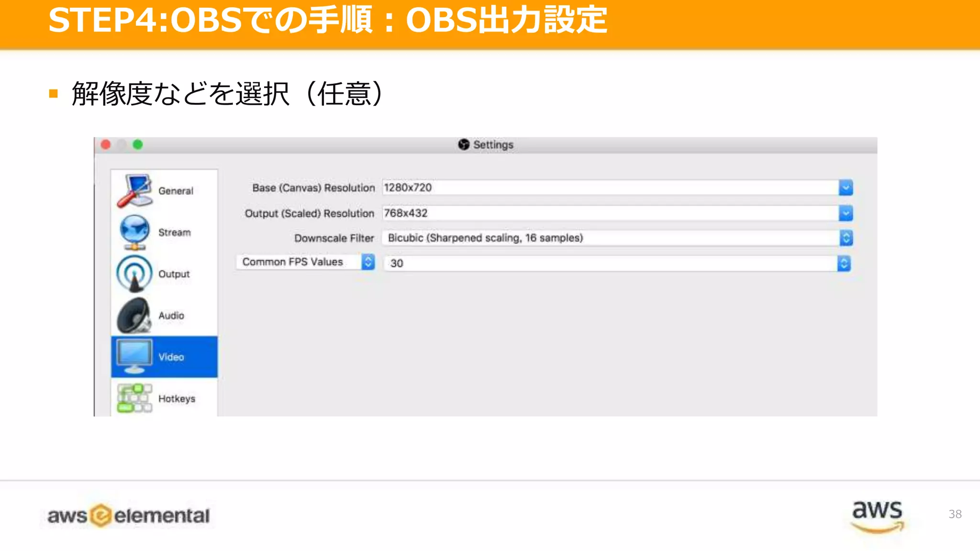Viewport: 980px width, 551px height.
Task: Expand Output (Scaled) Resolution dropdown arrow
Action: [846, 213]
